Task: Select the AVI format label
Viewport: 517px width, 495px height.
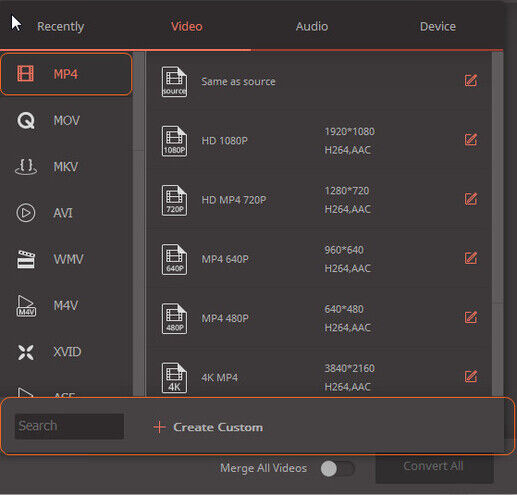Action: [x=63, y=213]
